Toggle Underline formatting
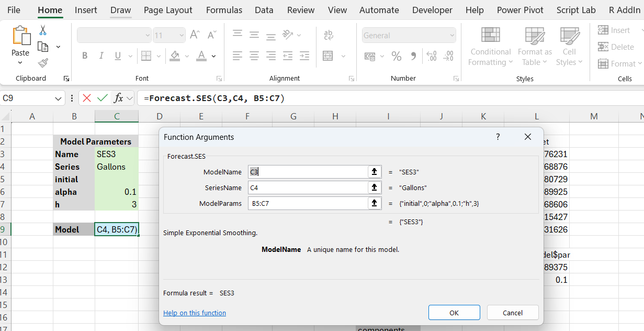 [x=117, y=56]
